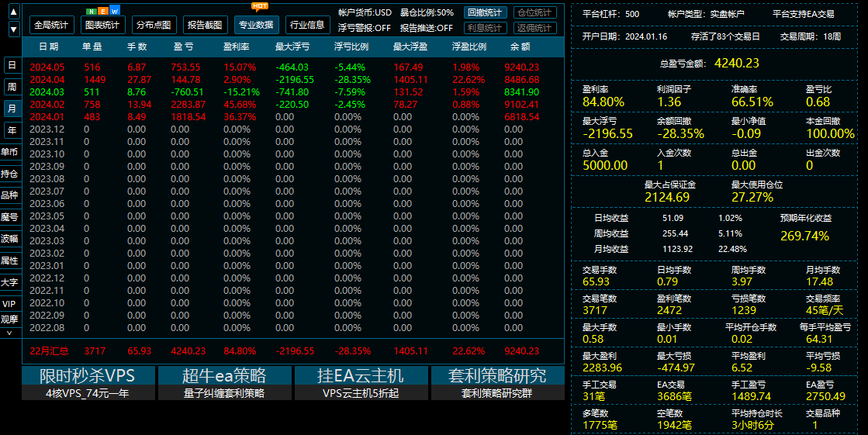The width and height of the screenshot is (868, 435).
Task: Click the 仓位统计 button
Action: coord(534,12)
